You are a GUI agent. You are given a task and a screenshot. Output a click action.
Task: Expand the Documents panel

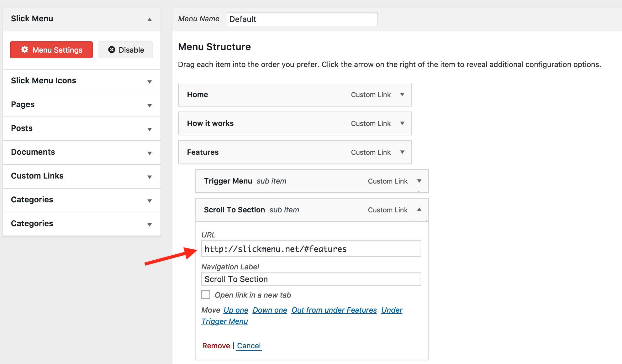[x=150, y=153]
